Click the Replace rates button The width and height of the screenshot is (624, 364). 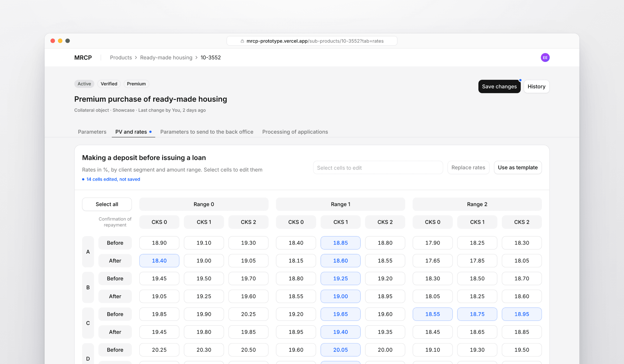468,167
